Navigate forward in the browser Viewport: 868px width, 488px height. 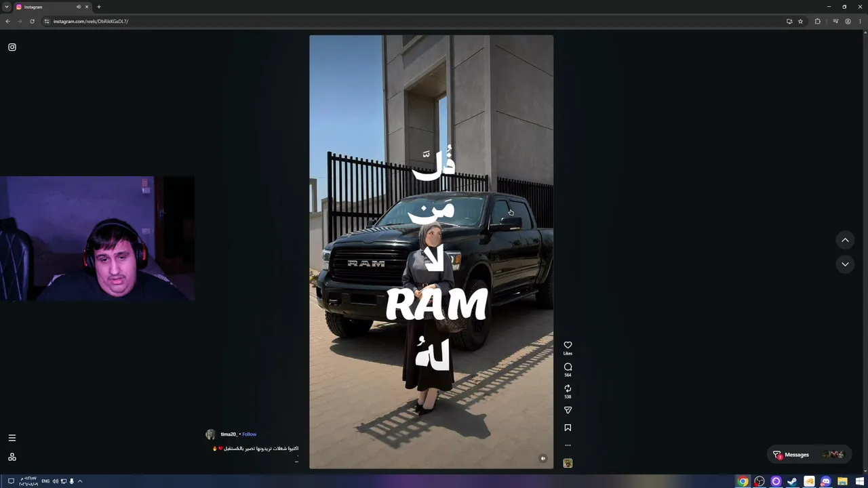click(x=20, y=21)
